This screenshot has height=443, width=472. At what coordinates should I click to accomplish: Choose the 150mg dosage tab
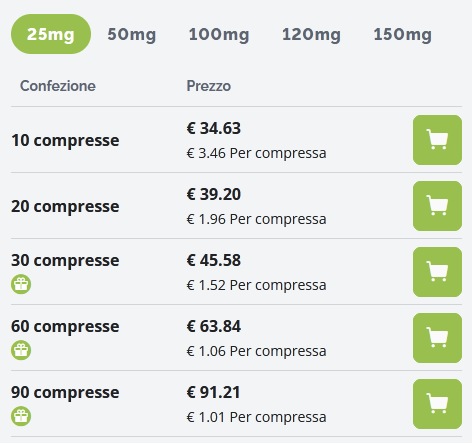403,34
